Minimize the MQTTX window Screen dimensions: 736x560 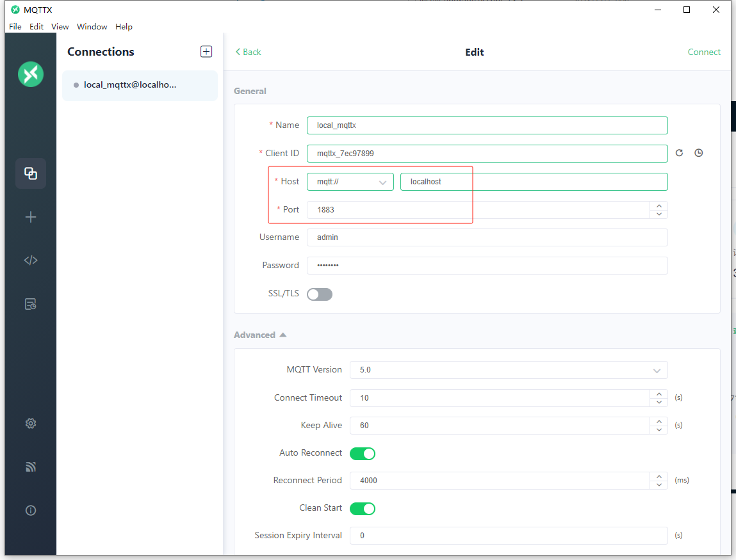tap(658, 10)
